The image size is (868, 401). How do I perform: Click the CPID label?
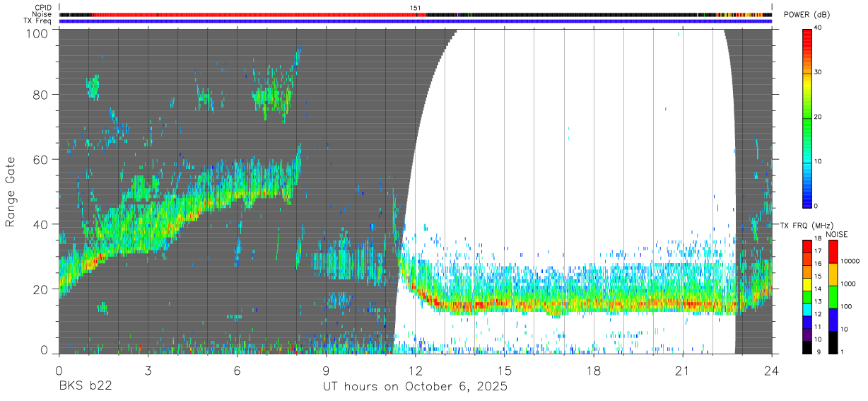[x=43, y=8]
